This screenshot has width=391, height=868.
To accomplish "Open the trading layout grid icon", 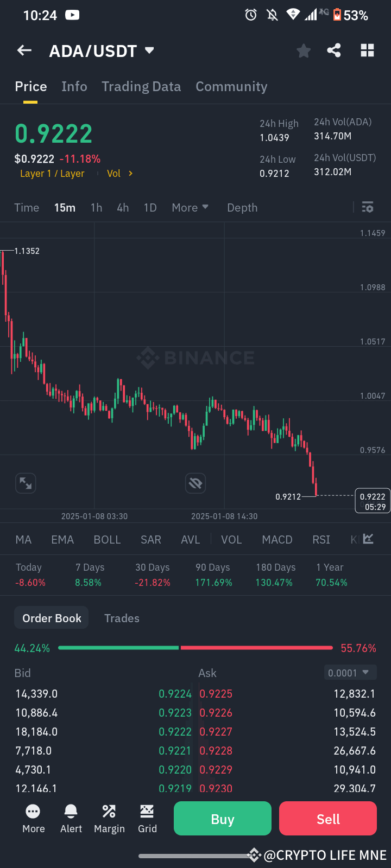I will click(367, 50).
